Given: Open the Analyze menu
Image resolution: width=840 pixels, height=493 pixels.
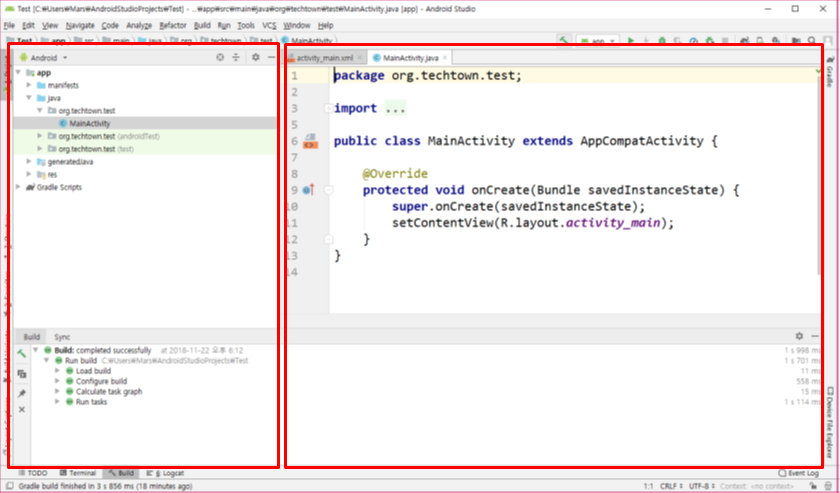Looking at the screenshot, I should click(139, 25).
